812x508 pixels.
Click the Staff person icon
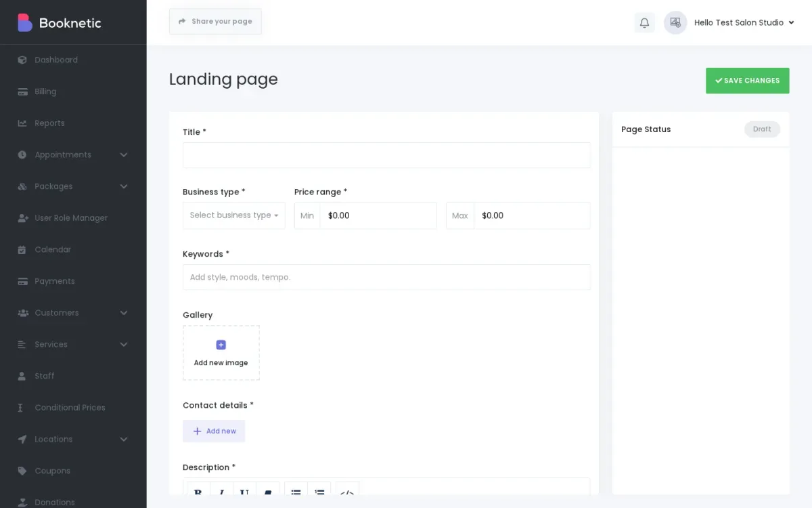click(x=22, y=376)
